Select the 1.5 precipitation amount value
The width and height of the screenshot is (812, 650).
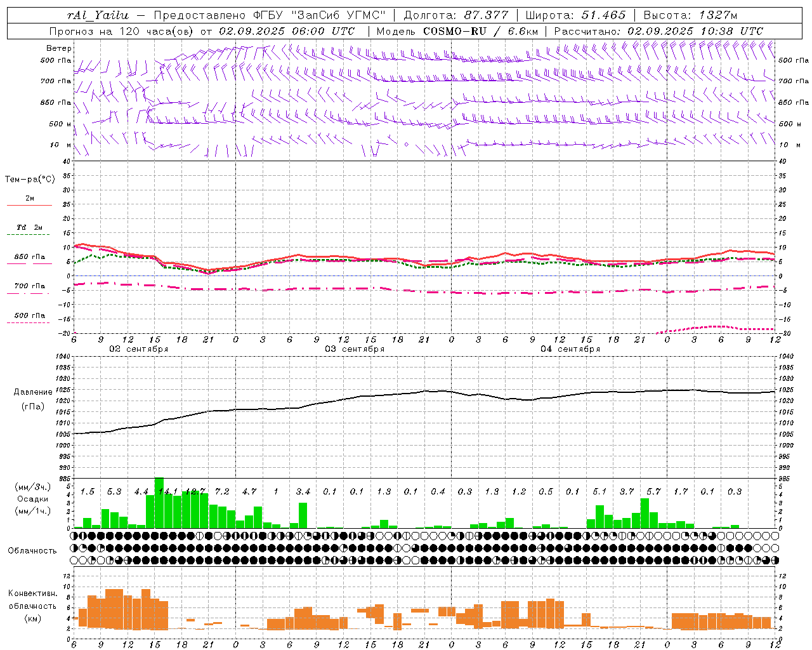coord(88,492)
